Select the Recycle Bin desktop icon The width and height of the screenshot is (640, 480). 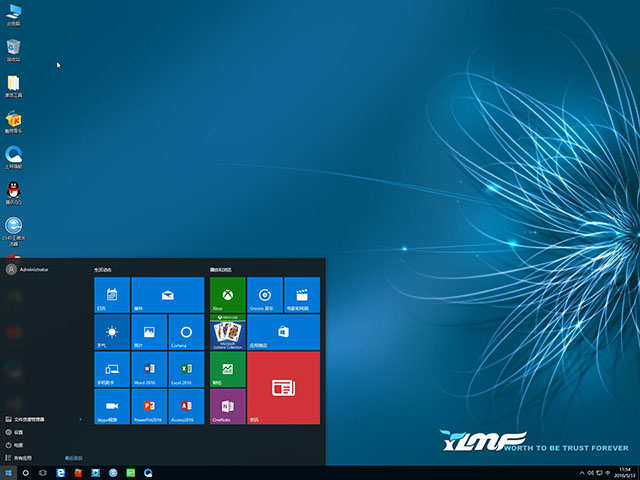coord(14,49)
